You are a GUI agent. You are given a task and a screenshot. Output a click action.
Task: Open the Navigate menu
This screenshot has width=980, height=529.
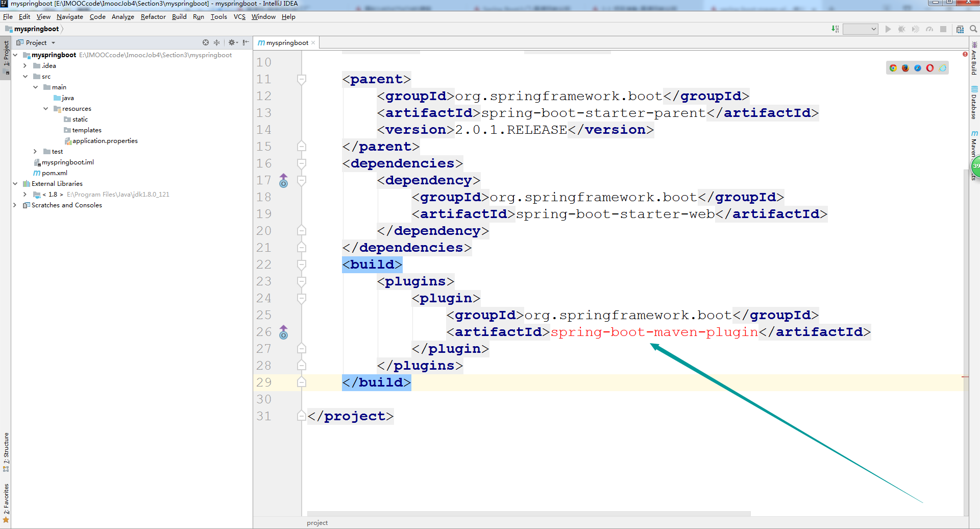[70, 16]
